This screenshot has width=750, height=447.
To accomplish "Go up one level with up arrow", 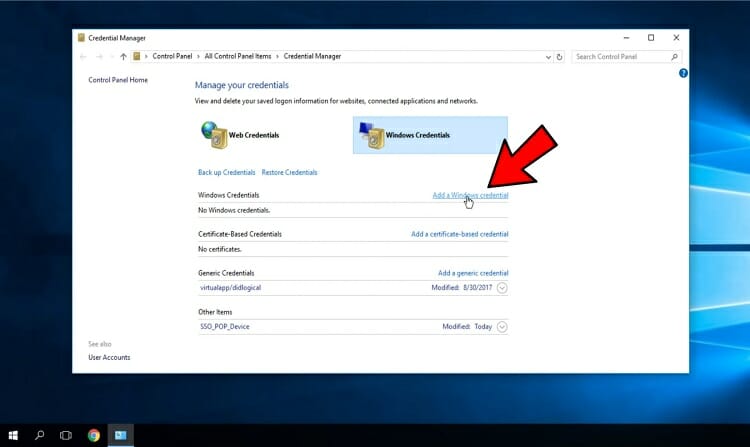I will [123, 57].
